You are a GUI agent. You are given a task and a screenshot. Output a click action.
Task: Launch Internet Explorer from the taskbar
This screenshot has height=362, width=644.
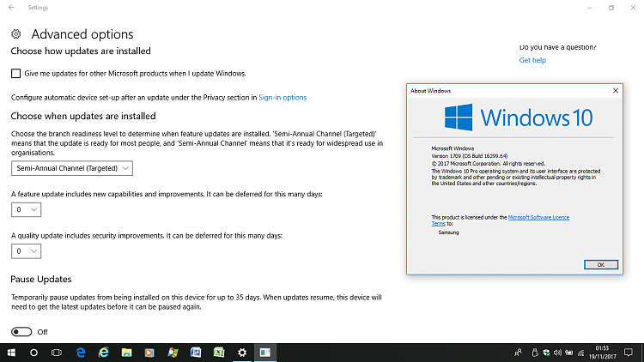pos(104,353)
